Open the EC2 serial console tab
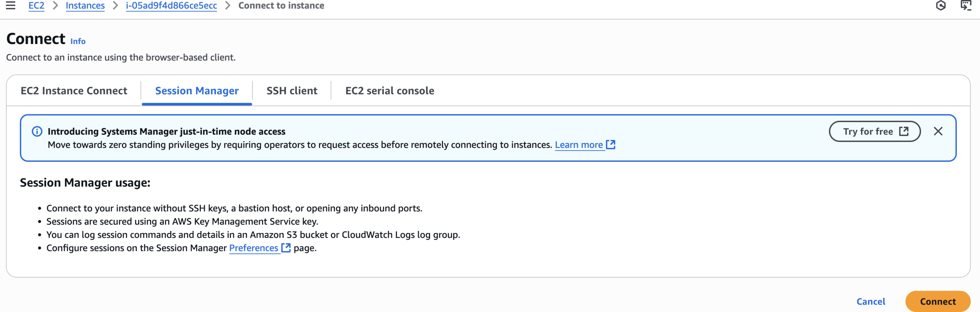The height and width of the screenshot is (312, 980). click(x=390, y=91)
